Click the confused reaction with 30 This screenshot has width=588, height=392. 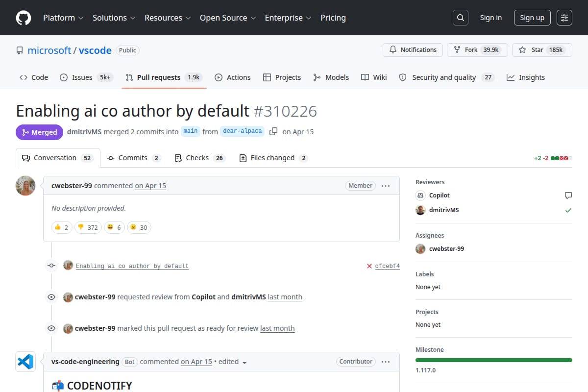click(139, 227)
